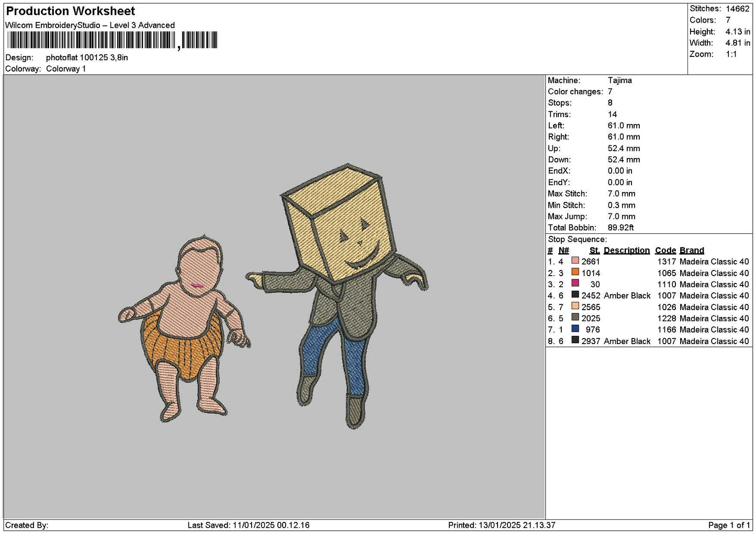Click the black swatch in stop 8
This screenshot has height=534, width=756.
pos(575,340)
